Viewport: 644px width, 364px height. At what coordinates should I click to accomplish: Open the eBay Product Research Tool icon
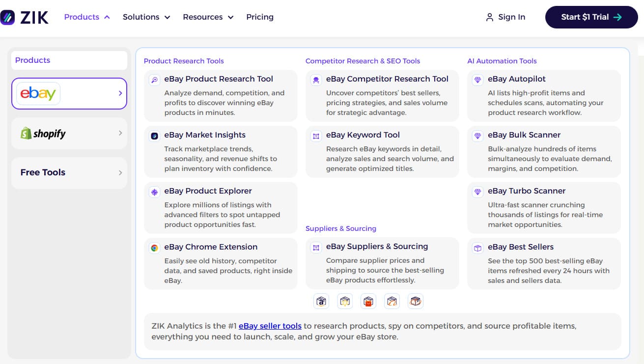pos(154,80)
